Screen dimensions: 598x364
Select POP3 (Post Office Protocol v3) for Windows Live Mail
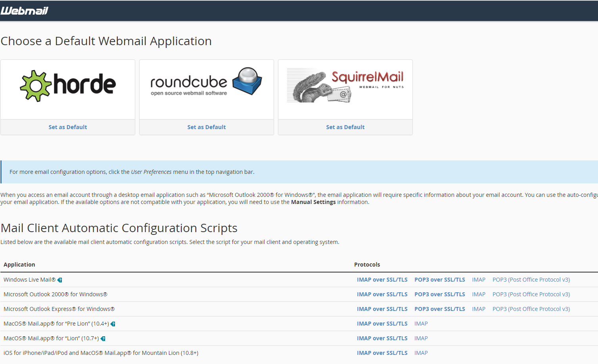coord(531,280)
